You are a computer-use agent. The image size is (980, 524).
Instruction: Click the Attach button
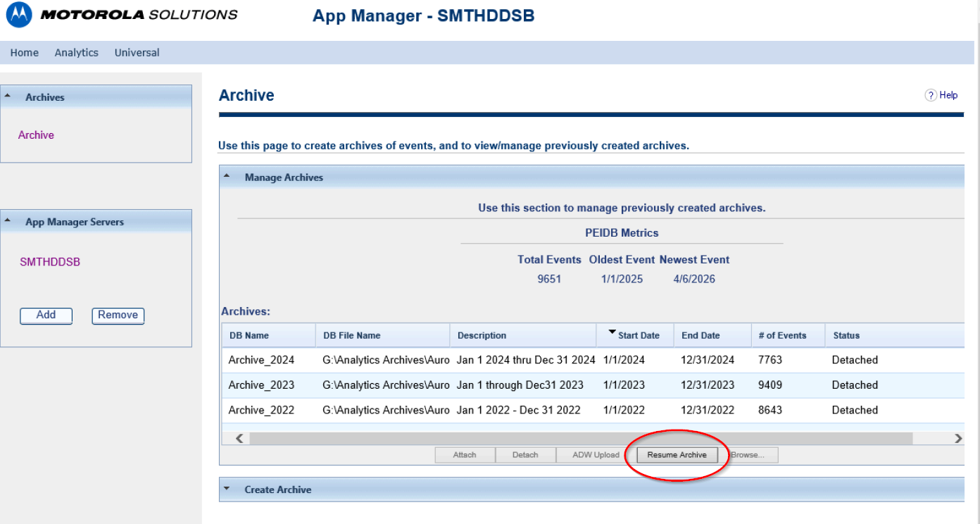tap(465, 455)
